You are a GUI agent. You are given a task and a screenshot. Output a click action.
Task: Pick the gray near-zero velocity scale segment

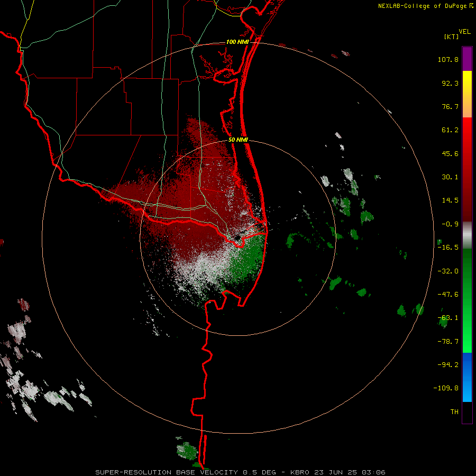point(467,235)
